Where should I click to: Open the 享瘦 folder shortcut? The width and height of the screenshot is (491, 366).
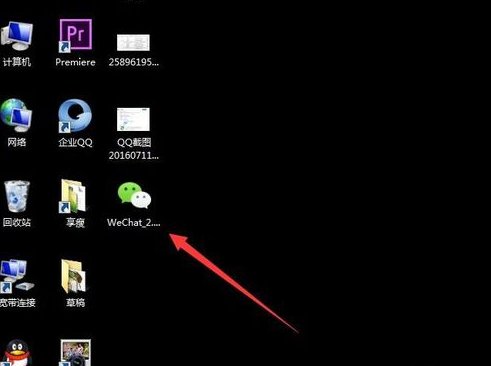tap(73, 196)
